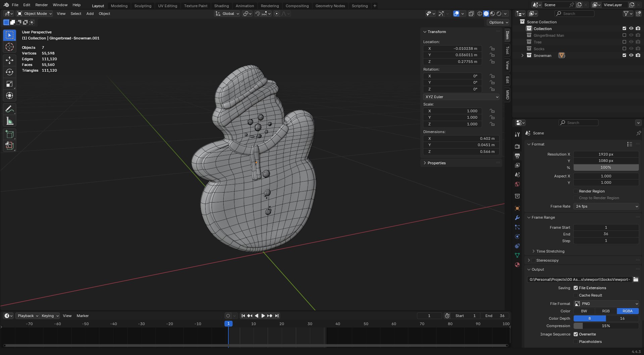Open the XYZ Euler rotation mode dropdown

461,97
